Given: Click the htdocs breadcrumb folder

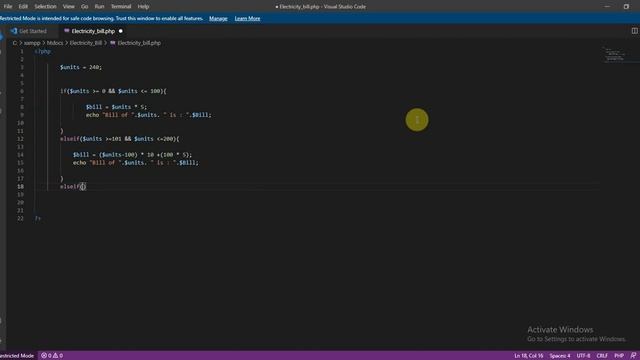Looking at the screenshot, I should (55, 43).
